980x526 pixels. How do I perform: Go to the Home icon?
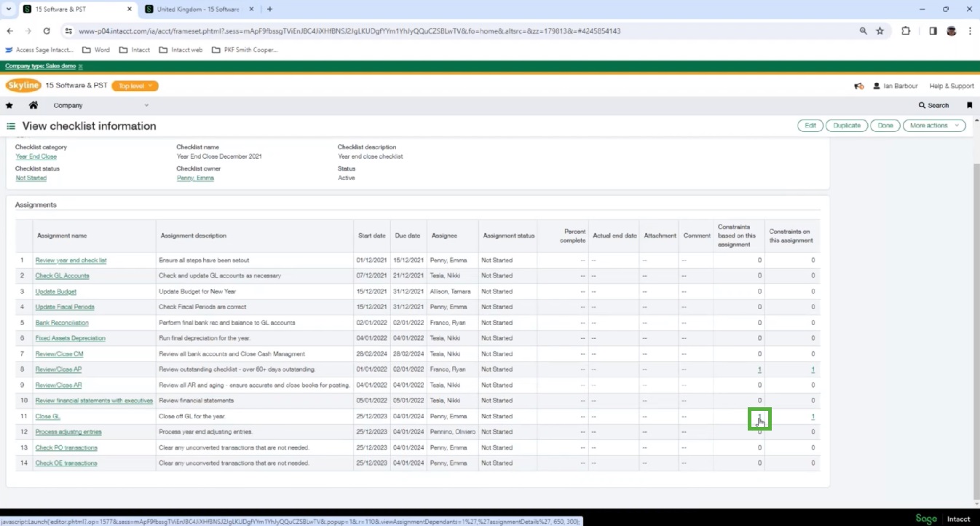point(33,106)
